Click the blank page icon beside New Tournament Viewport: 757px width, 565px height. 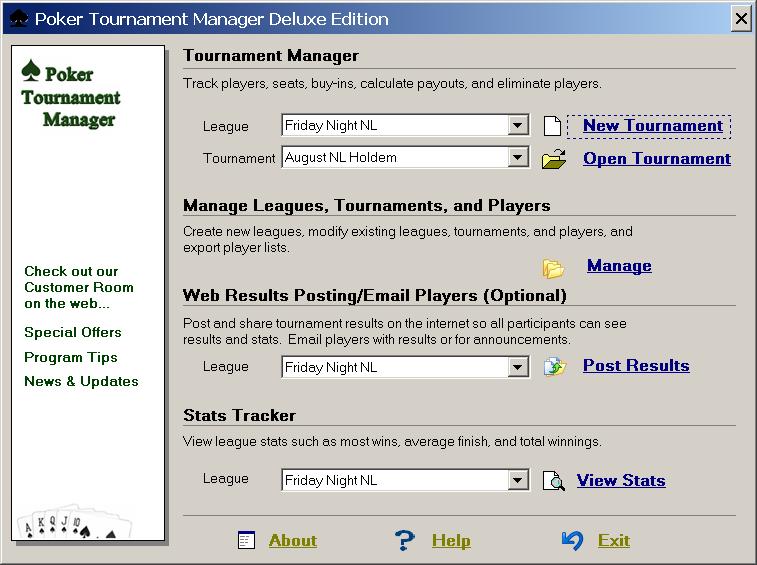552,127
